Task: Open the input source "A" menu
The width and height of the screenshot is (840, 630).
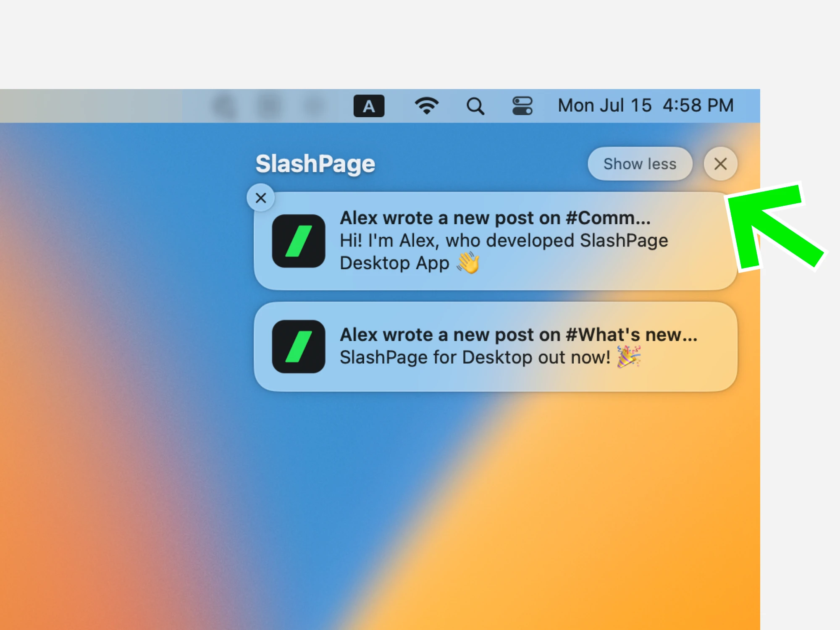Action: tap(369, 106)
